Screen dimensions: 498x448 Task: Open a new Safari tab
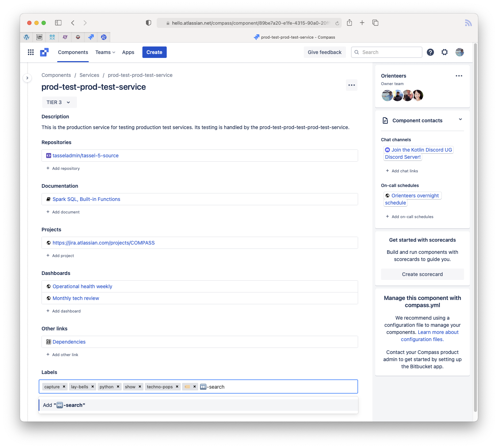click(x=362, y=23)
